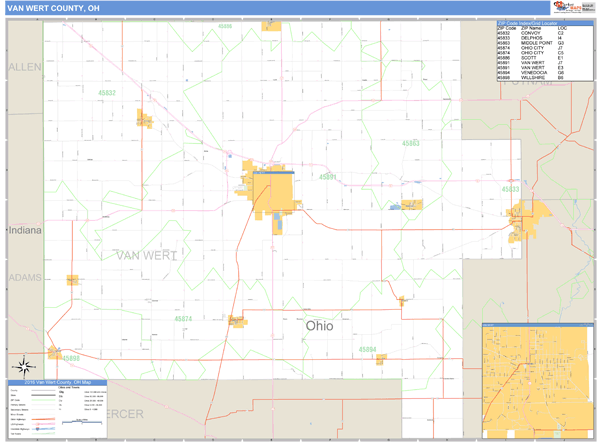600x442 pixels.
Task: Click the 45832 ZIP label on the map
Action: [107, 93]
